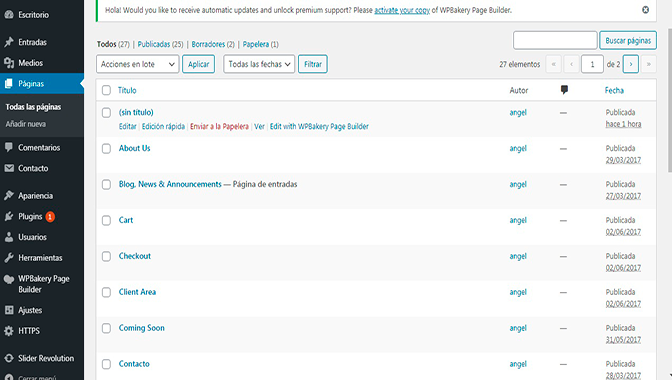
Task: Open the Todas las fechas dropdown
Action: [259, 64]
